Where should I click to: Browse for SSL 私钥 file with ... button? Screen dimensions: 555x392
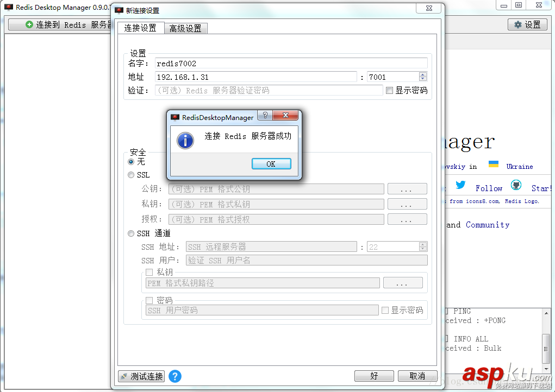407,204
